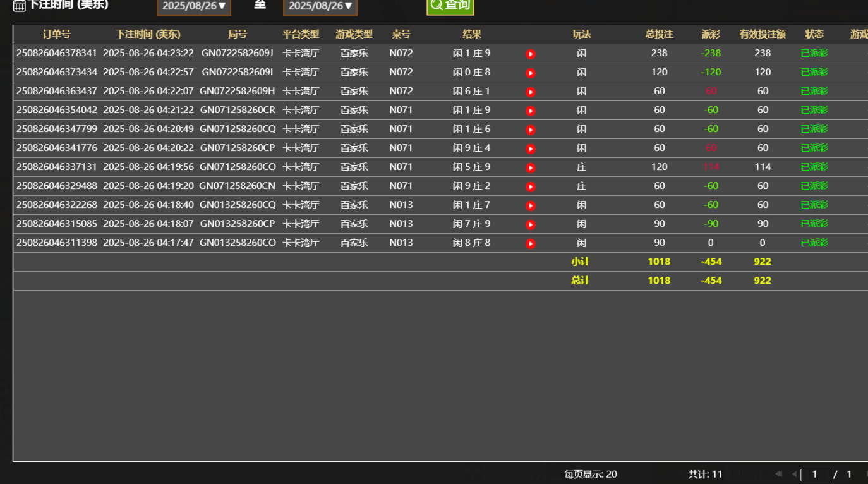This screenshot has height=484, width=868.
Task: Click 已派彩 status on the first row
Action: coord(815,53)
